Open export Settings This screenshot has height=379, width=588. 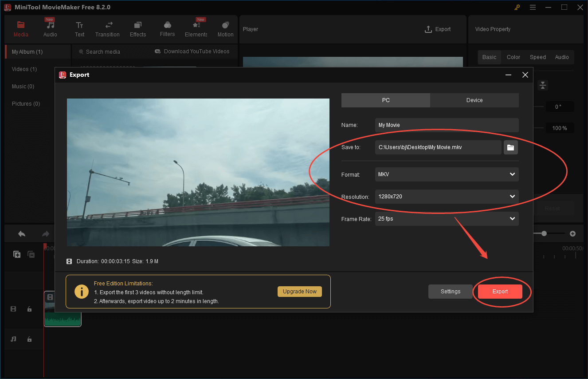(451, 292)
